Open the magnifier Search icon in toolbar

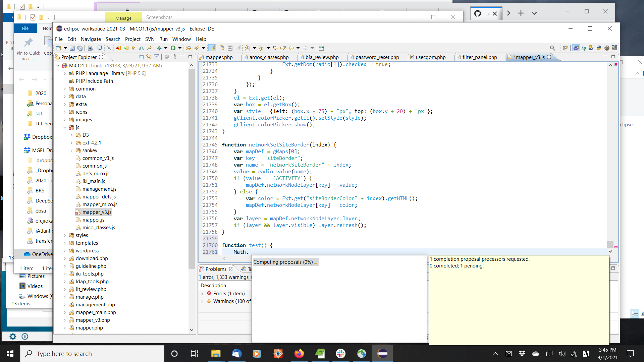tap(552, 48)
